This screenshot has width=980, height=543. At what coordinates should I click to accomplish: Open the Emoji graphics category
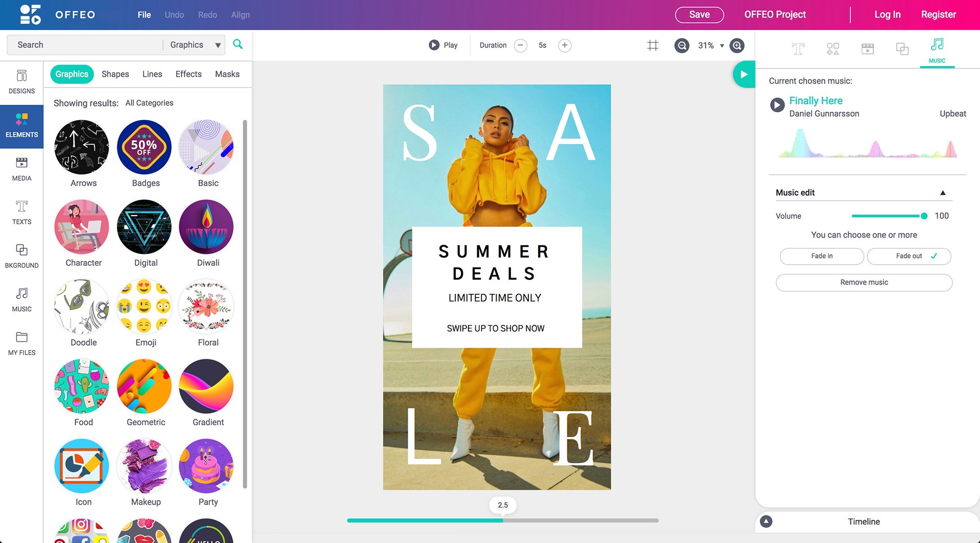pyautogui.click(x=145, y=313)
